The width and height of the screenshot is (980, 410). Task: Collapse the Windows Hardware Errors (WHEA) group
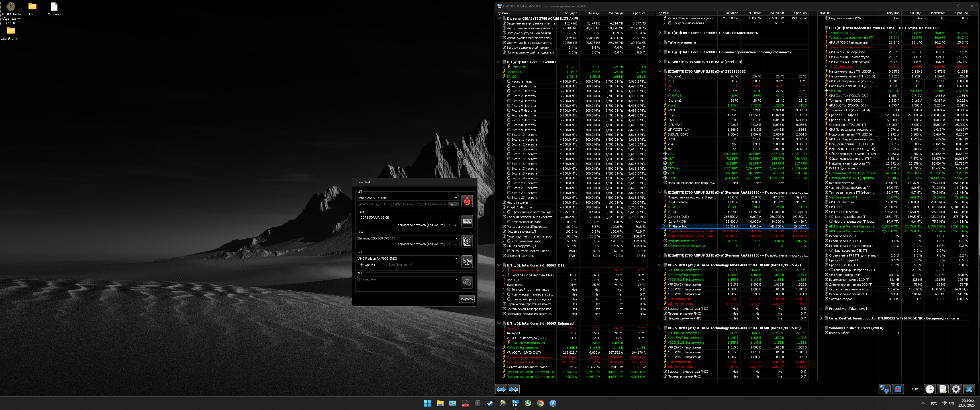(821, 328)
